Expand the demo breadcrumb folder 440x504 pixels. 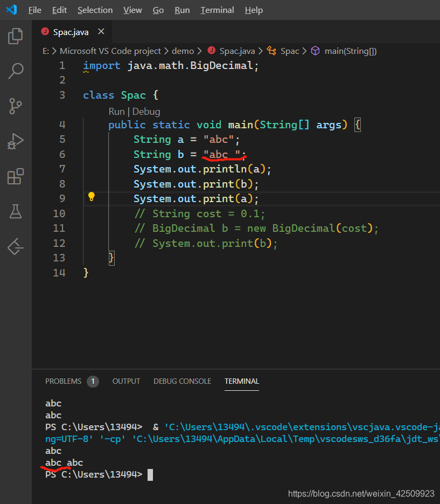tap(183, 51)
